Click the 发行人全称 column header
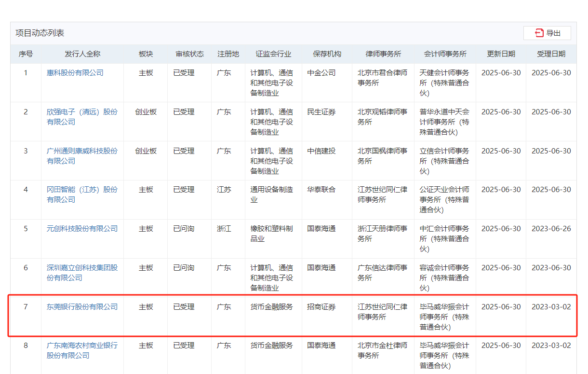Viewport: 588px width, 374px height. point(82,54)
